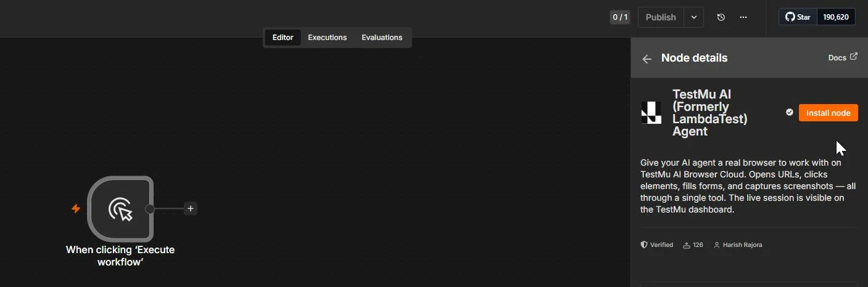868x287 pixels.
Task: Click the verified checkmark badge beside title
Action: pos(789,113)
